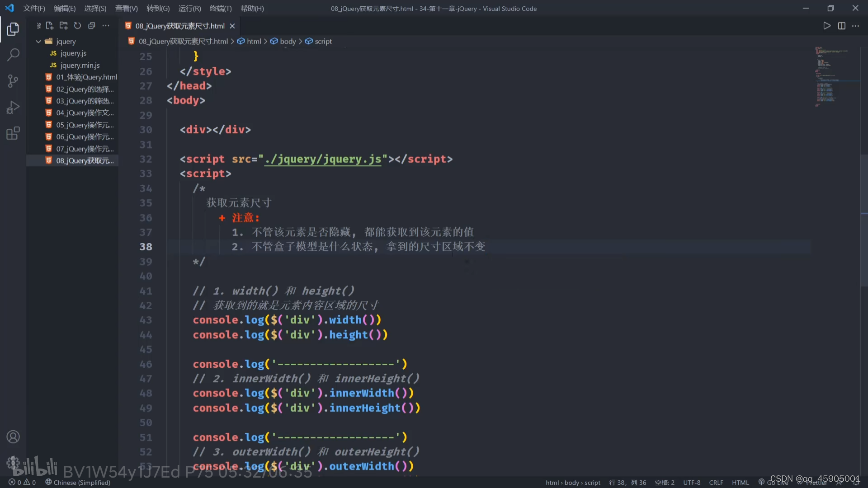Open explorer views and more actions menu
Image resolution: width=868 pixels, height=488 pixels.
106,26
